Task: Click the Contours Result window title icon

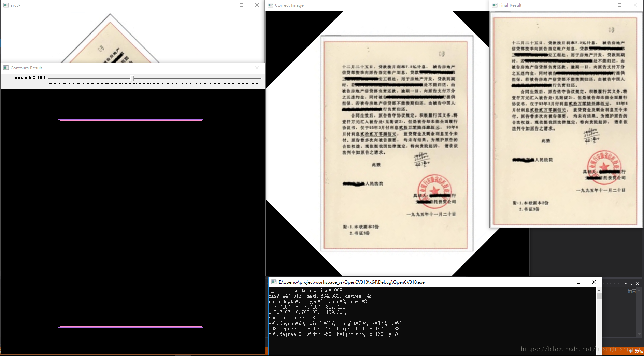Action: pyautogui.click(x=6, y=68)
